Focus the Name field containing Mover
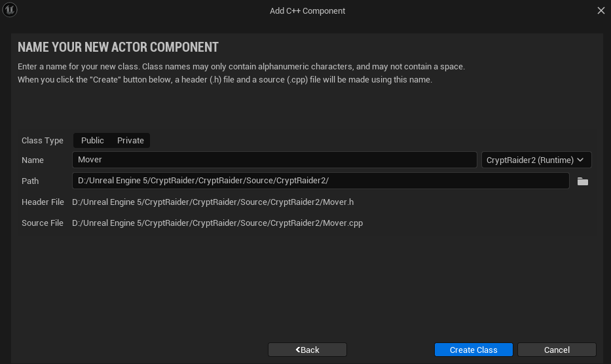The width and height of the screenshot is (611, 364). point(274,160)
